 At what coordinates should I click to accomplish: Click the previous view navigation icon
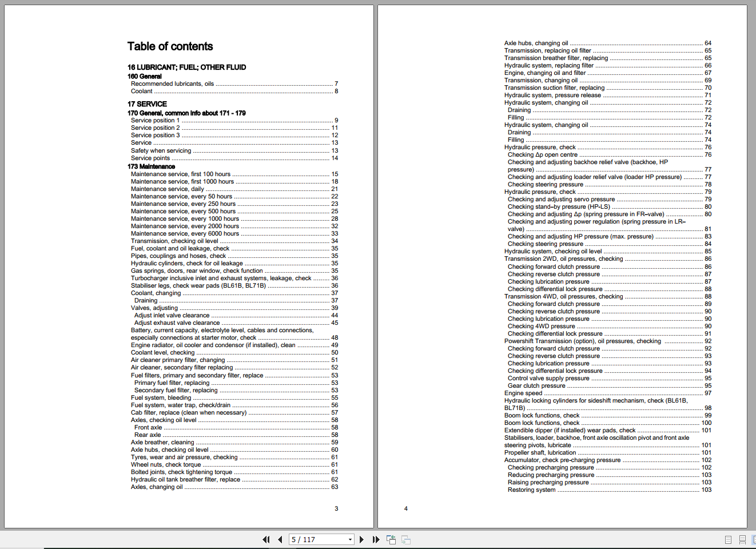point(391,539)
